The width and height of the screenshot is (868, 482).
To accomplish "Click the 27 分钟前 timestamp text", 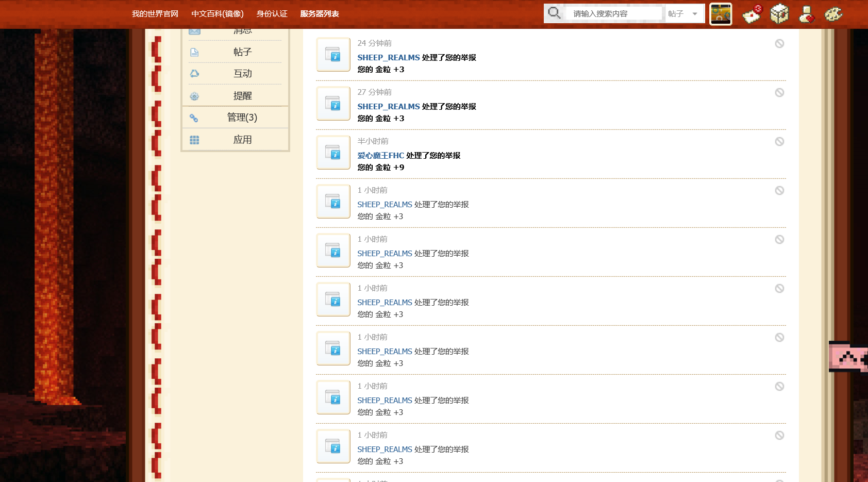I will point(375,92).
